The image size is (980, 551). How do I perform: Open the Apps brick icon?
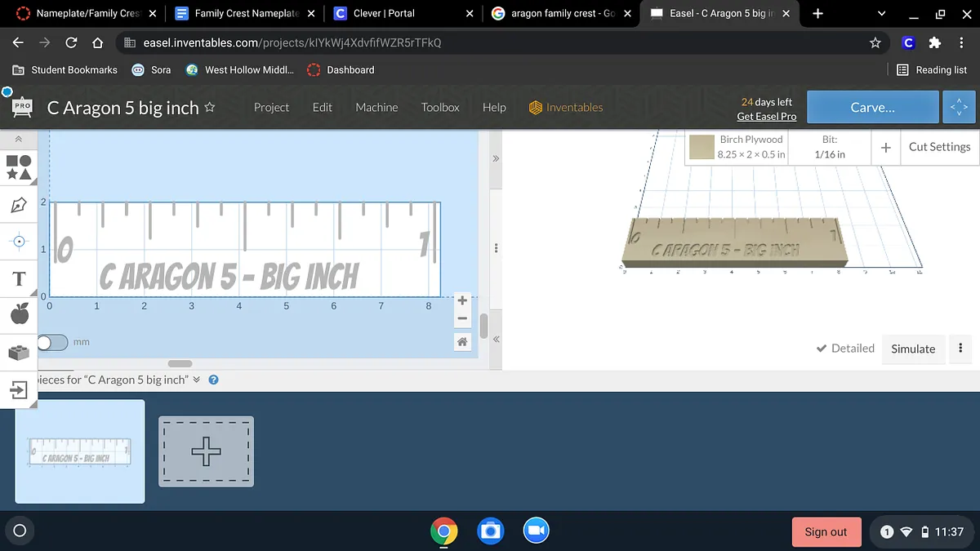click(19, 353)
